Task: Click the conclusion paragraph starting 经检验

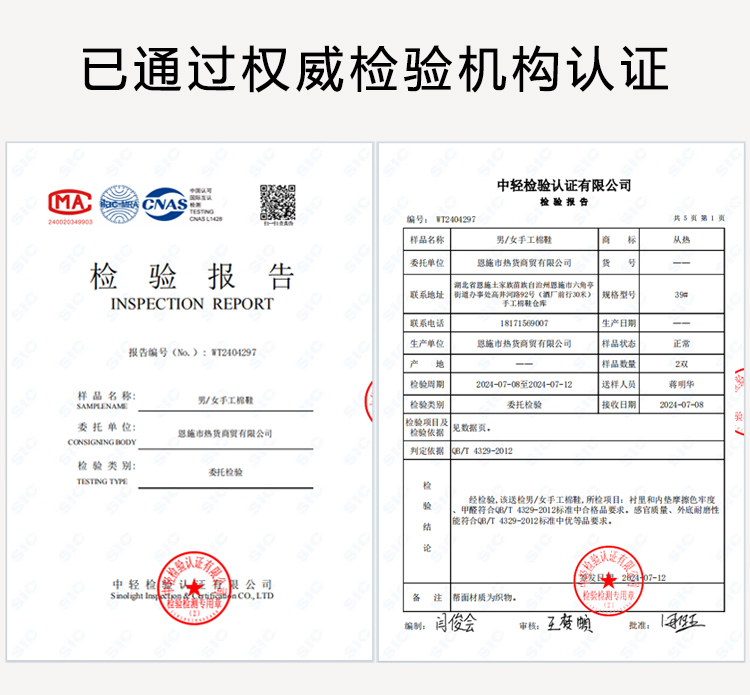Action: [586, 510]
